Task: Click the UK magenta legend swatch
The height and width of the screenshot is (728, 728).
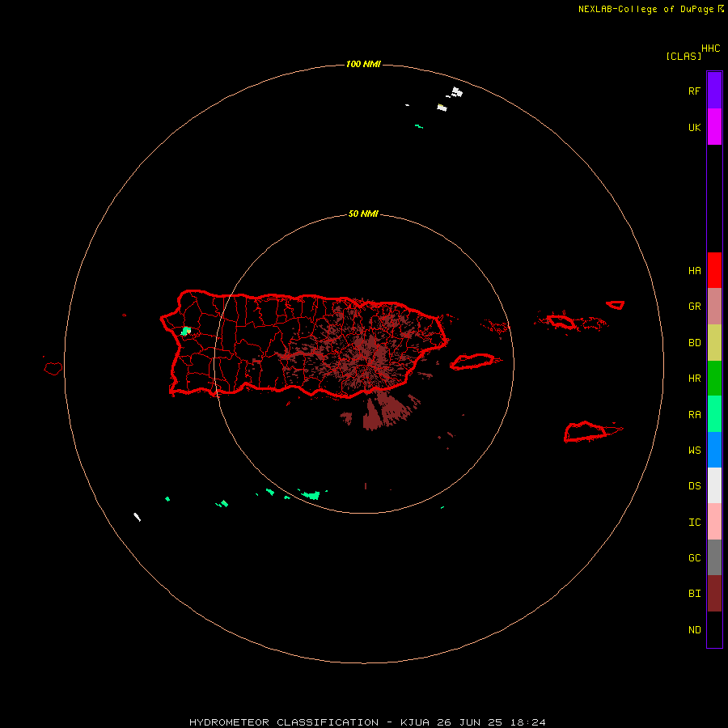Action: coord(714,127)
